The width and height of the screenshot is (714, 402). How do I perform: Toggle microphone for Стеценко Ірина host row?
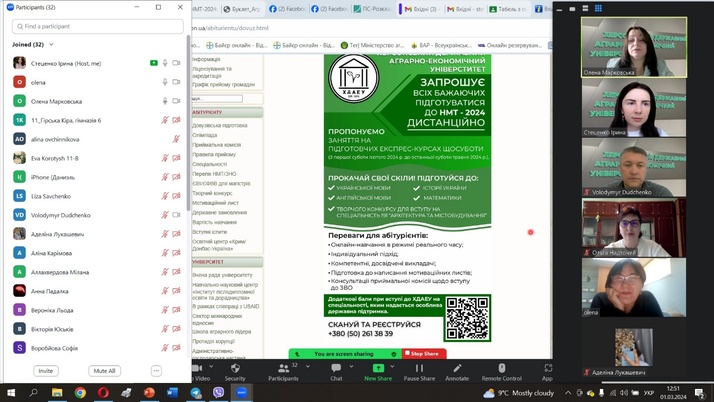[165, 63]
